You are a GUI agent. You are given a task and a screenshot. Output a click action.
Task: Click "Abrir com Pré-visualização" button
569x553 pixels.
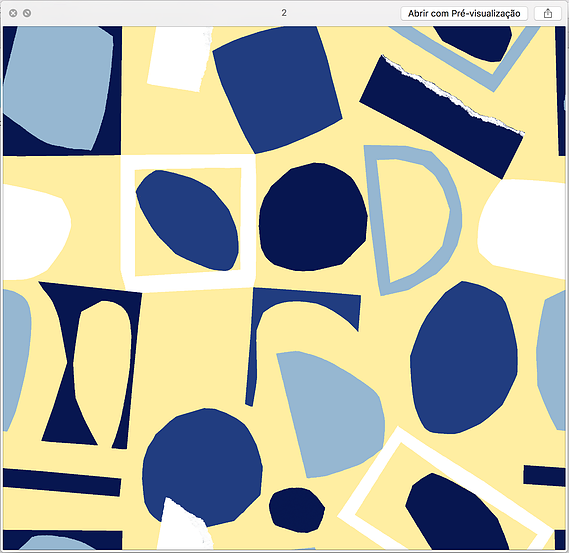(464, 13)
